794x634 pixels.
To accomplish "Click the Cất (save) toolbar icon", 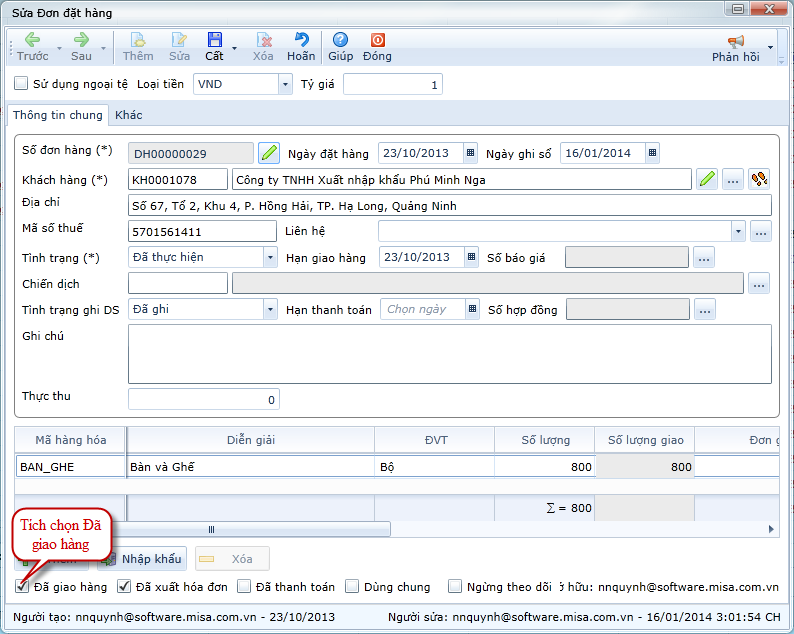I will 214,41.
